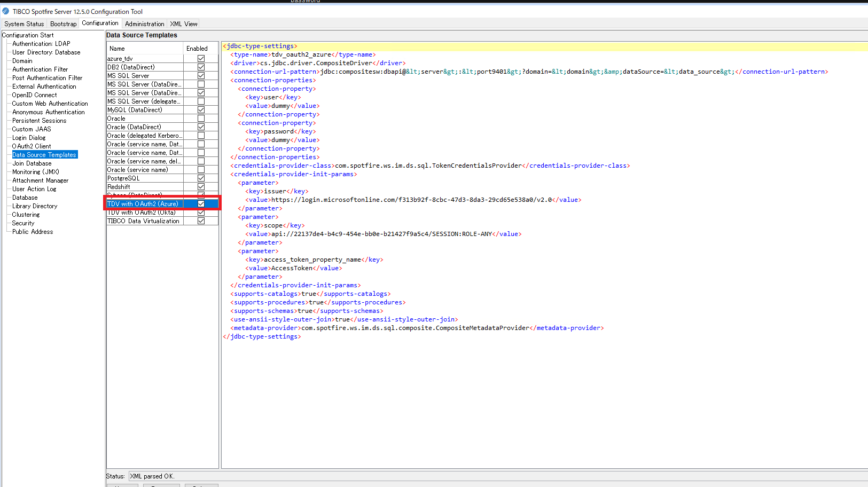Select Monitoring (JMX) item
868x487 pixels.
coord(35,172)
